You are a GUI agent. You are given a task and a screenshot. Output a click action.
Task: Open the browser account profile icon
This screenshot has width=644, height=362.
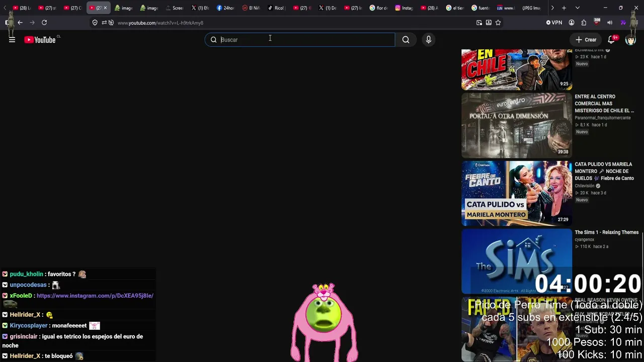[572, 23]
